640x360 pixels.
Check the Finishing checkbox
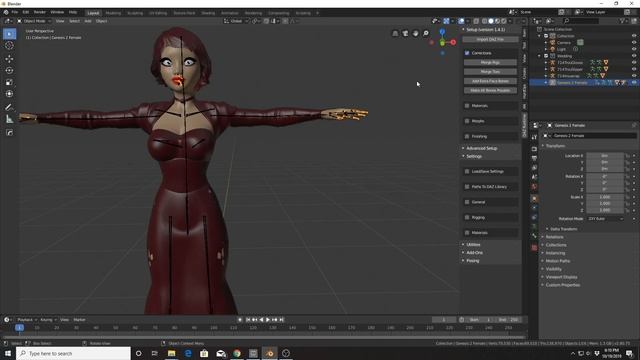pos(467,136)
